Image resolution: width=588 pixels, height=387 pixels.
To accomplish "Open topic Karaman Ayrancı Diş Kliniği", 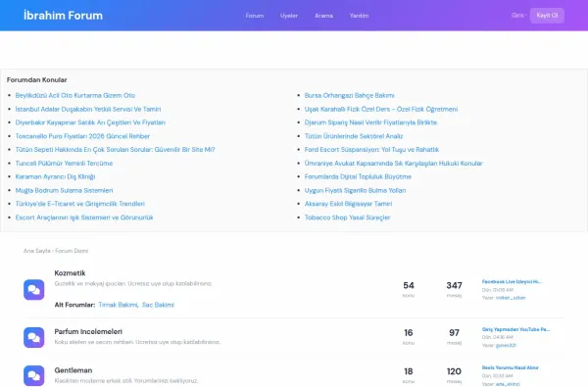I will click(x=55, y=176).
